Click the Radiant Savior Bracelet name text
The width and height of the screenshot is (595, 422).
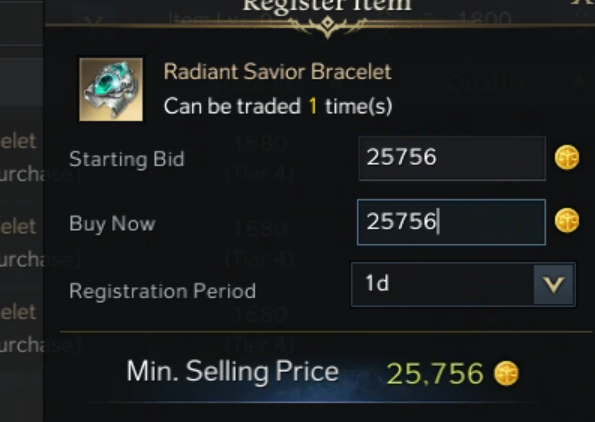(277, 72)
